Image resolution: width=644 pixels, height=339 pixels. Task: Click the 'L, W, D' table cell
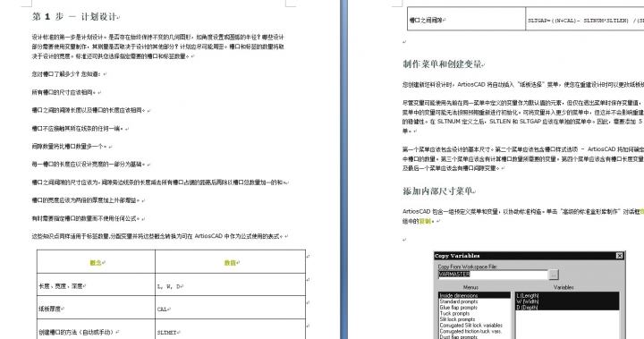(231, 285)
